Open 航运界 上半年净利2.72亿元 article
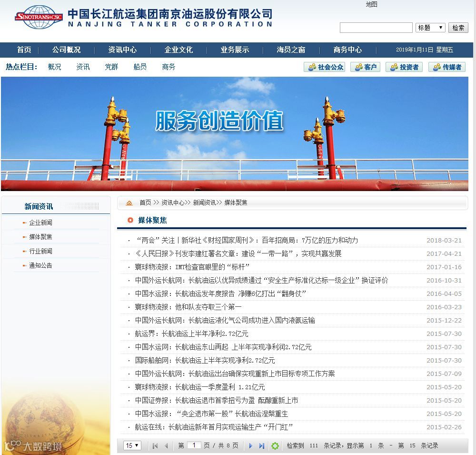The height and width of the screenshot is (455, 476). (191, 334)
